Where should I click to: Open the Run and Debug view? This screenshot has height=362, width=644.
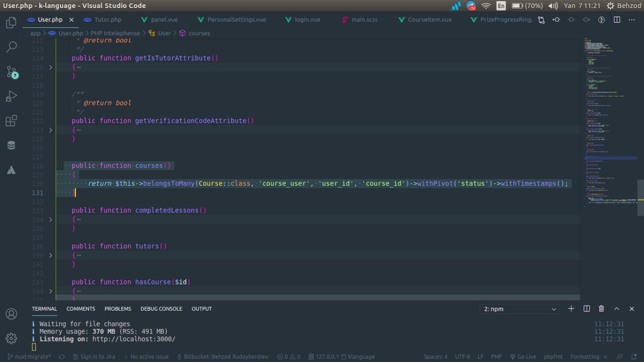[x=11, y=96]
